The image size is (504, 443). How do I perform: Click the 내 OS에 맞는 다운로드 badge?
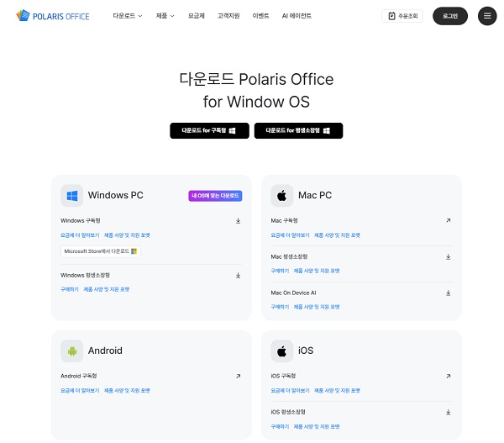215,196
